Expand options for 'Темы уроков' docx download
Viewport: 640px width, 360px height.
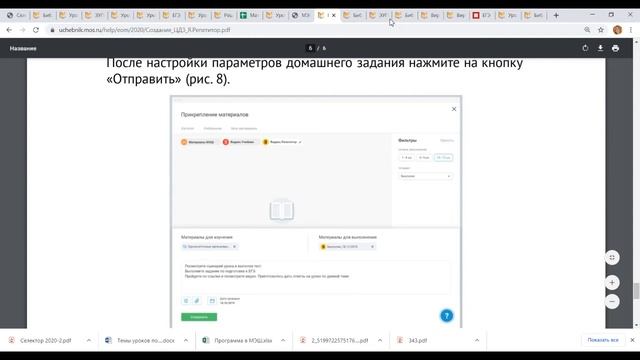coord(186,340)
